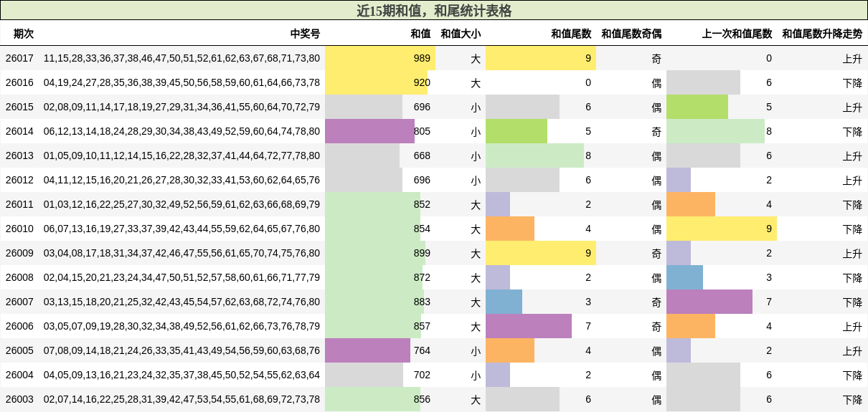
Task: Click the sum value 668
Action: coord(422,155)
